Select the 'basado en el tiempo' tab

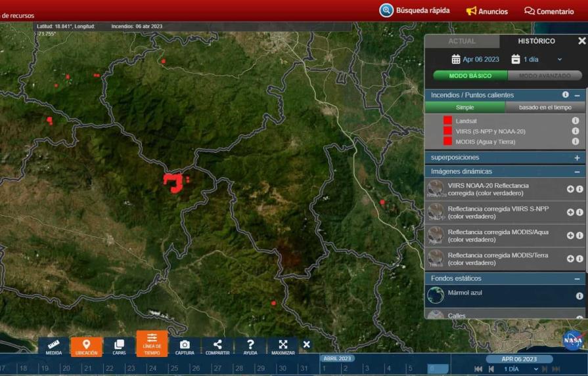click(x=545, y=108)
